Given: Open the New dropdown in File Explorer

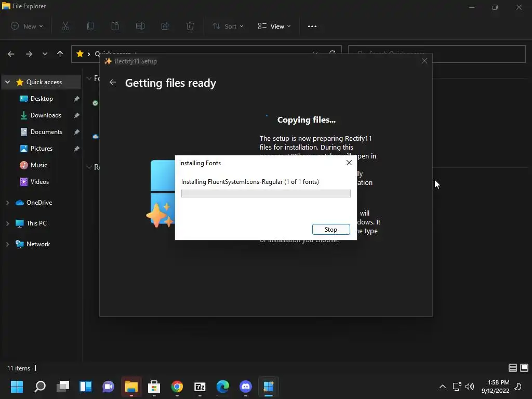Looking at the screenshot, I should (27, 26).
